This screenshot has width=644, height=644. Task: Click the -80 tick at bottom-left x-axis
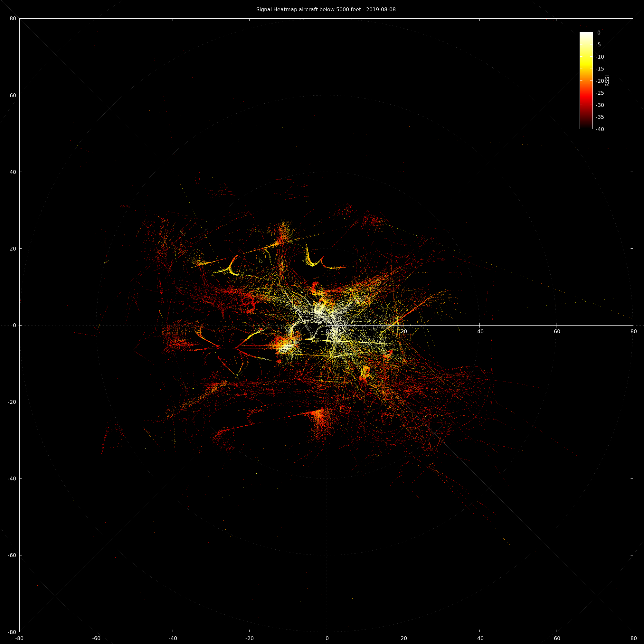pos(19,638)
